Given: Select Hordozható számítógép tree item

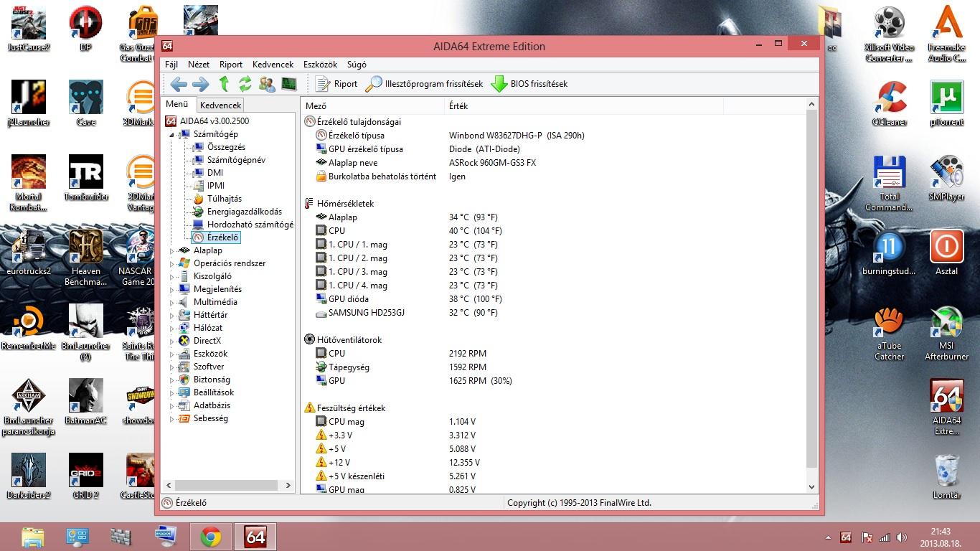Looking at the screenshot, I should pos(250,225).
